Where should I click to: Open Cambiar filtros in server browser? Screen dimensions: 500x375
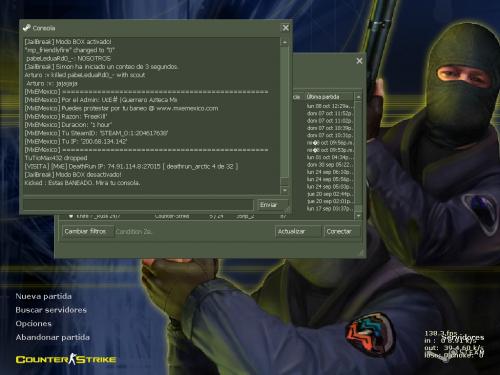click(87, 231)
